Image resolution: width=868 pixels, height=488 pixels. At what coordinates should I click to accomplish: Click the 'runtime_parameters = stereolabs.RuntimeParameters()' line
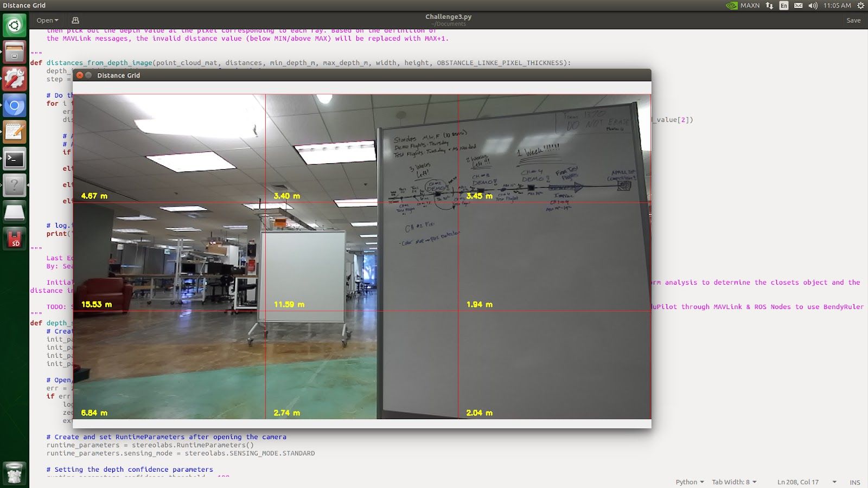[x=150, y=445]
